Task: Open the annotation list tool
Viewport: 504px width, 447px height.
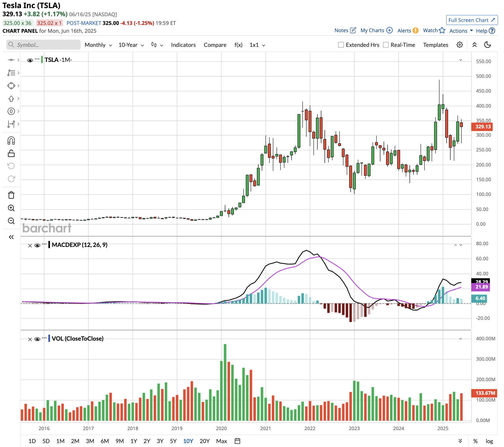Action: coord(11,73)
